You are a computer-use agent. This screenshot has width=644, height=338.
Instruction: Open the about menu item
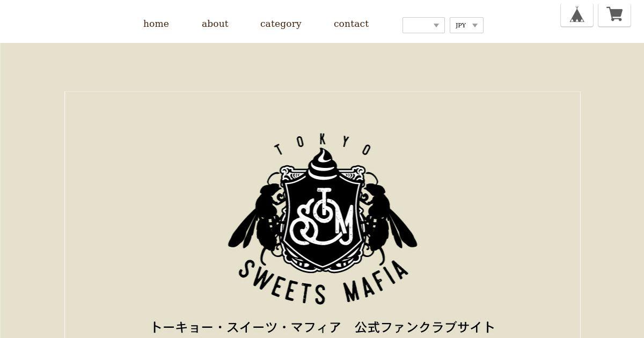coord(215,24)
